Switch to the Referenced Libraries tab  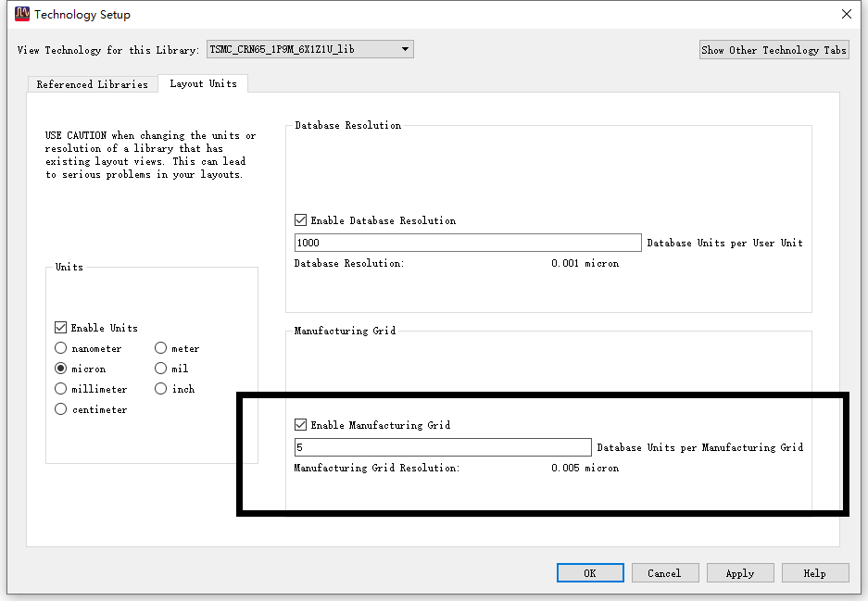click(92, 84)
